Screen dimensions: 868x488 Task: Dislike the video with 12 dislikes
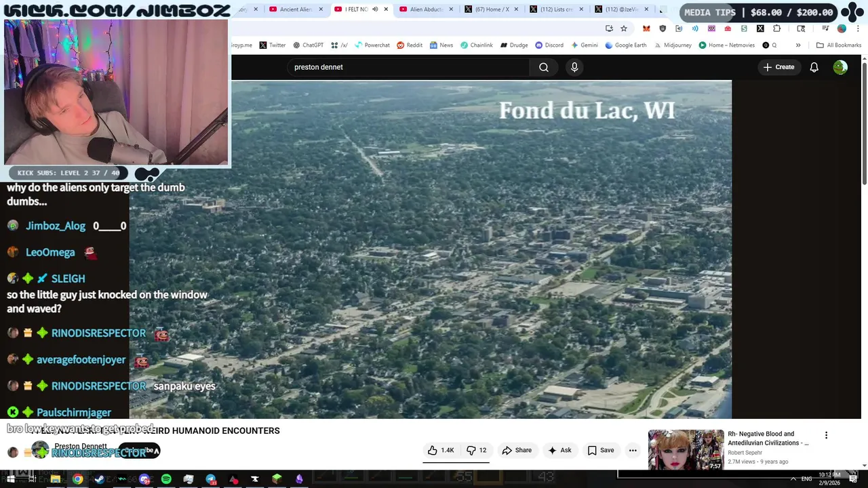(477, 450)
